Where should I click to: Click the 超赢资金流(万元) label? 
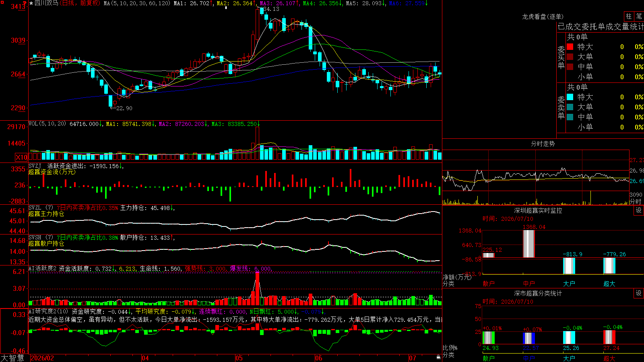click(x=52, y=172)
